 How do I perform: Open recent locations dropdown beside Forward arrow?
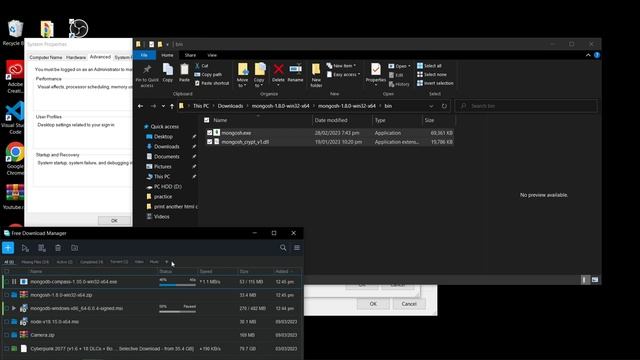coord(163,106)
